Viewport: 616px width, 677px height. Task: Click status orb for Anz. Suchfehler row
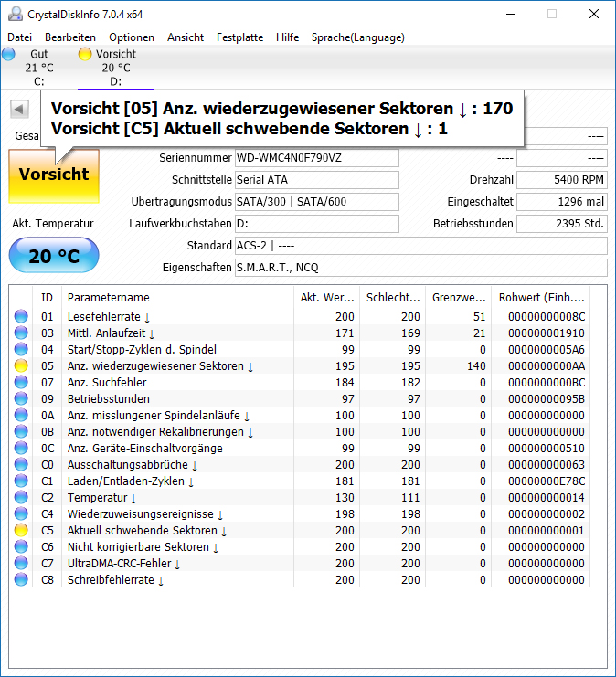(21, 382)
